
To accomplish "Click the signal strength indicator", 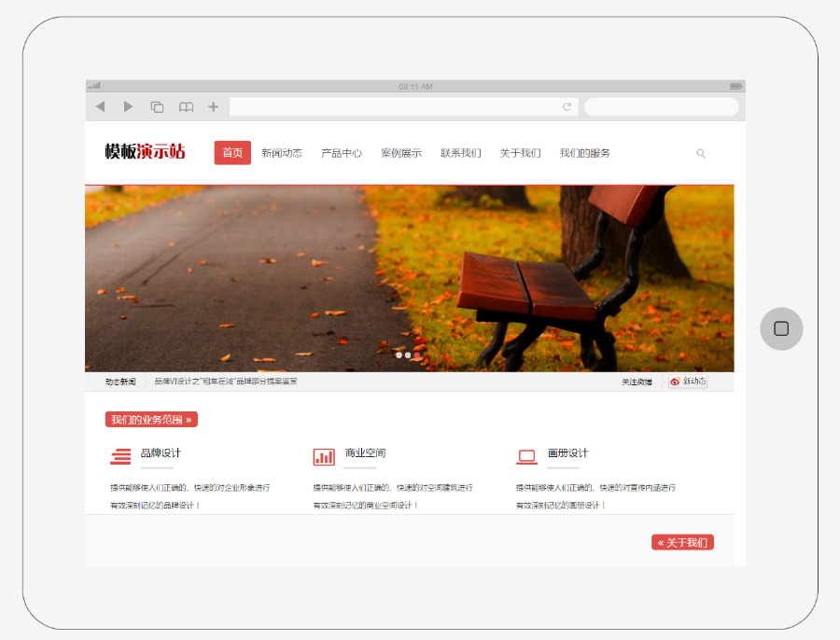I will (x=94, y=86).
